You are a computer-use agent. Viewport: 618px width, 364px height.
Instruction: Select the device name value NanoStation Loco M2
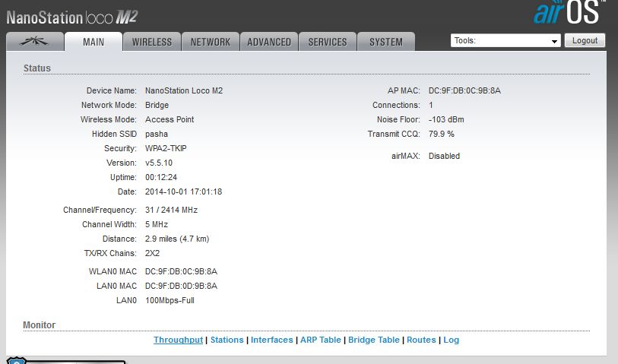click(x=184, y=90)
